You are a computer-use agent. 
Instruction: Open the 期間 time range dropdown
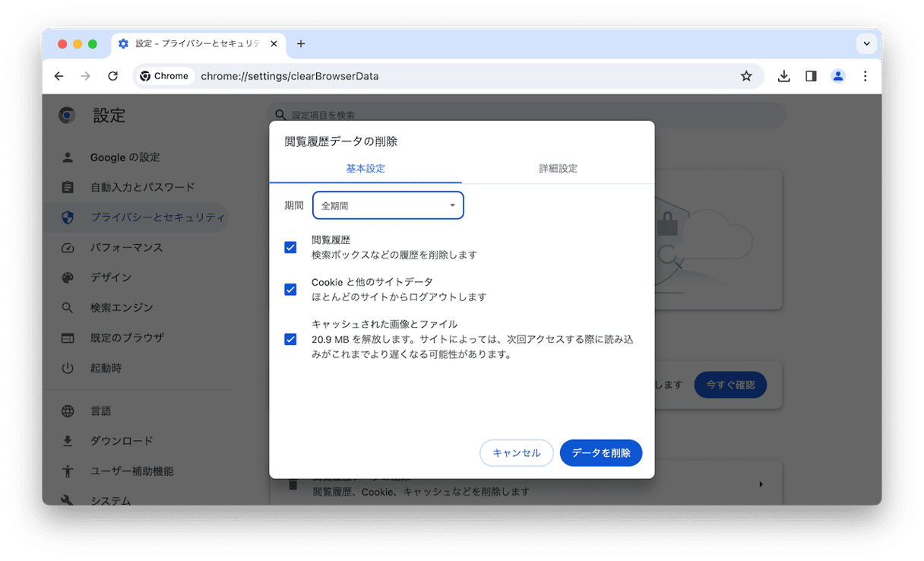pyautogui.click(x=388, y=205)
